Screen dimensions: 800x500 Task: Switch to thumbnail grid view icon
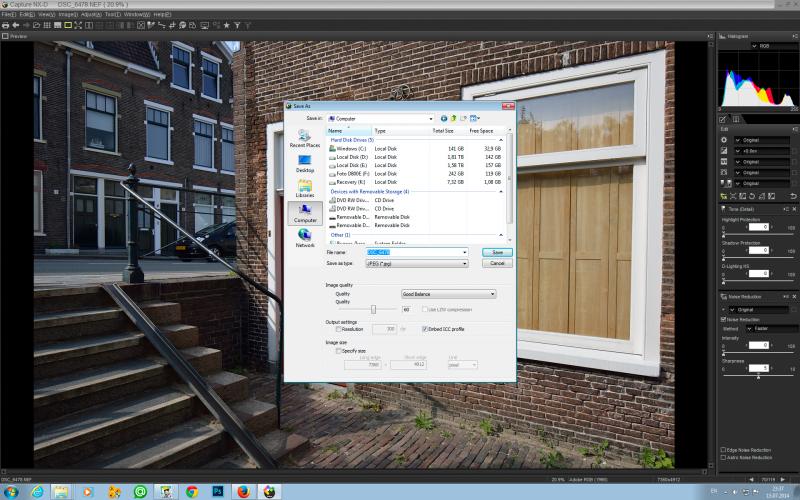(47, 25)
